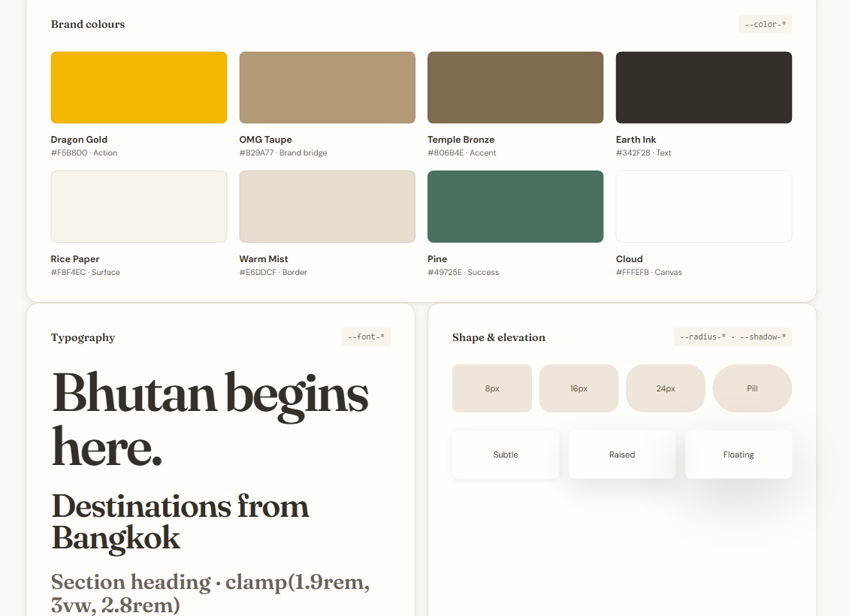Click the Cloud name label
849x616 pixels.
pyautogui.click(x=629, y=258)
